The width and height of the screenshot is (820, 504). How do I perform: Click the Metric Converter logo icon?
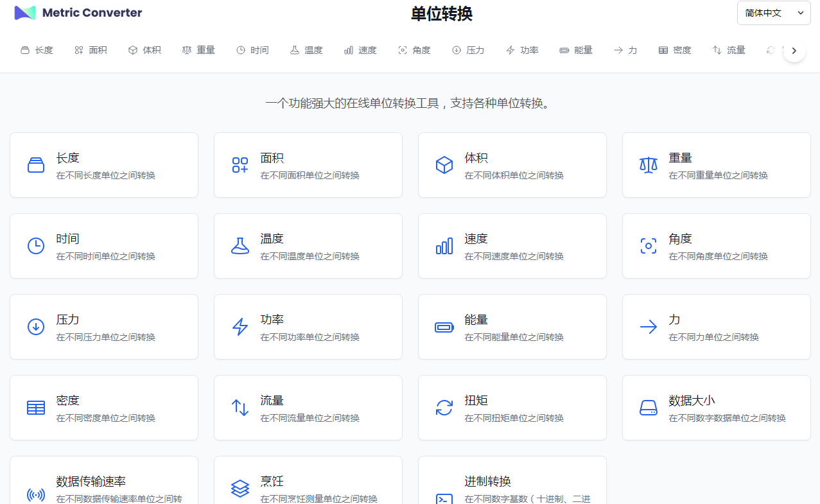[x=25, y=13]
